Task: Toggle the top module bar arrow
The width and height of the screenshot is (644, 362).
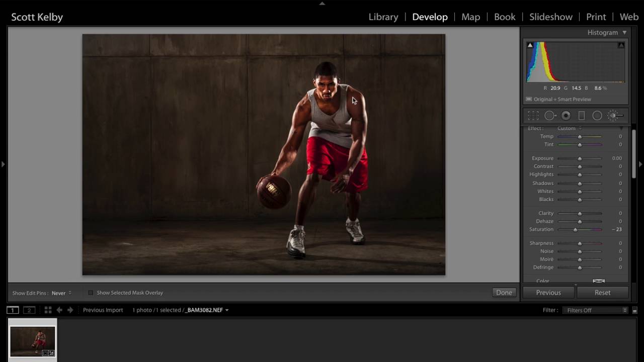Action: [x=322, y=3]
